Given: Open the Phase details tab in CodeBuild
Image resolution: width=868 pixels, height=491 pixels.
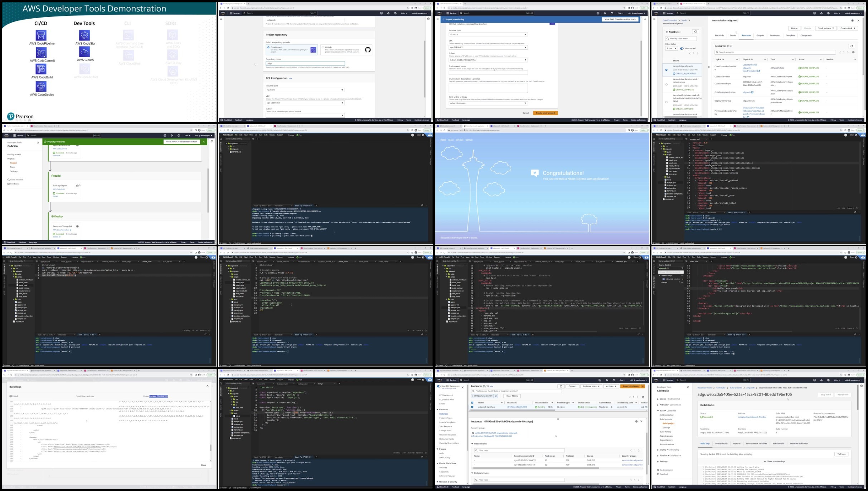Looking at the screenshot, I should 721,443.
